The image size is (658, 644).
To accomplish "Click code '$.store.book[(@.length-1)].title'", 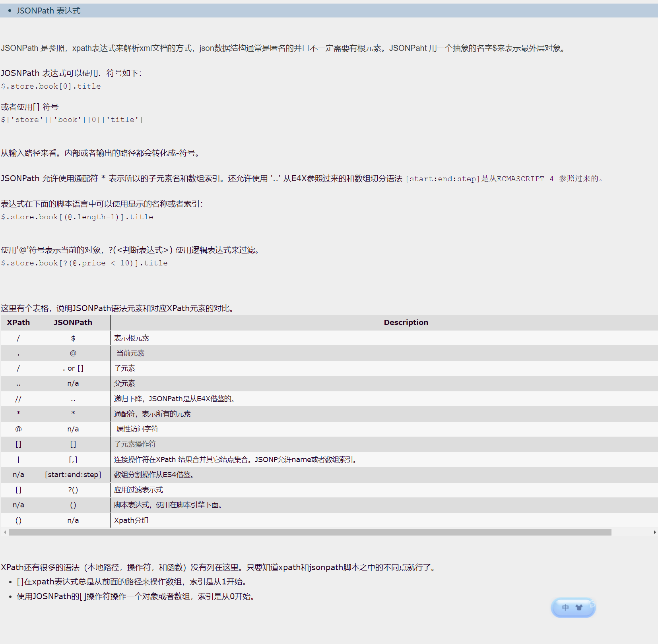I will (77, 217).
